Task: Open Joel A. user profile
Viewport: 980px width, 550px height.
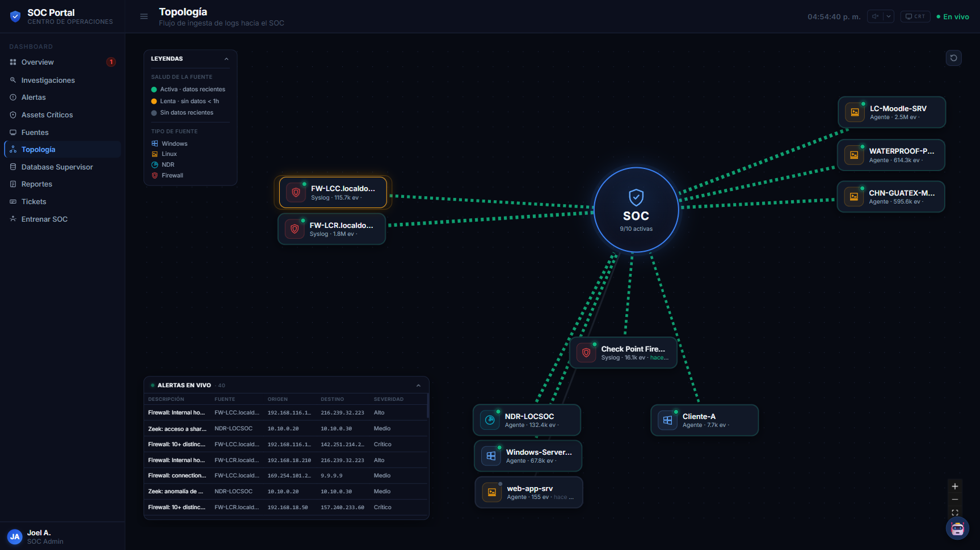Action: (35, 536)
